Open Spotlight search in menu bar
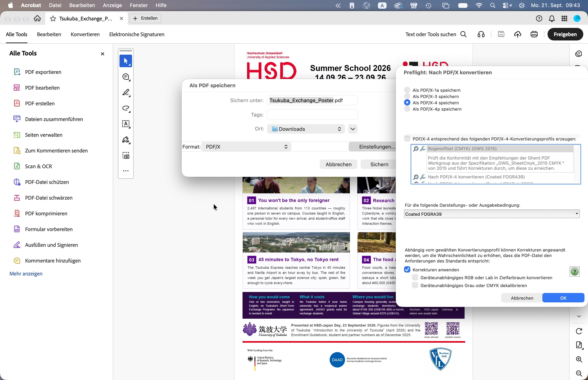The image size is (588, 380). pyautogui.click(x=492, y=5)
